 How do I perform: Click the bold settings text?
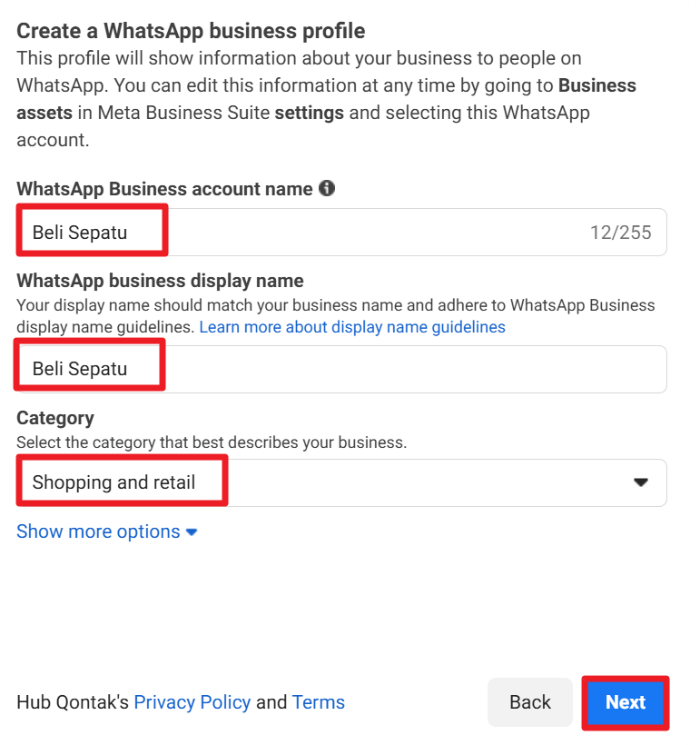coord(310,114)
